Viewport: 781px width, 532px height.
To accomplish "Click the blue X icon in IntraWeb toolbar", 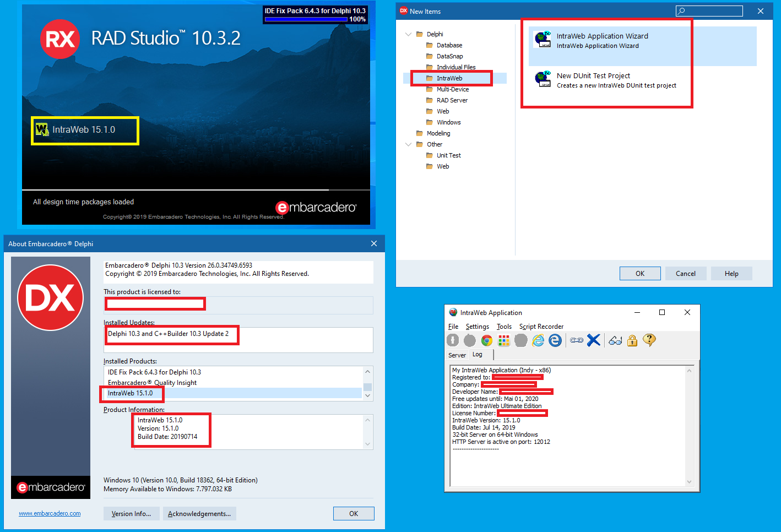I will (x=593, y=340).
